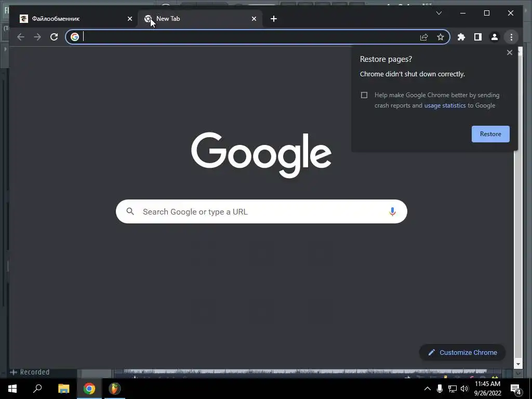532x399 pixels.
Task: Click the Restore button
Action: pos(490,134)
